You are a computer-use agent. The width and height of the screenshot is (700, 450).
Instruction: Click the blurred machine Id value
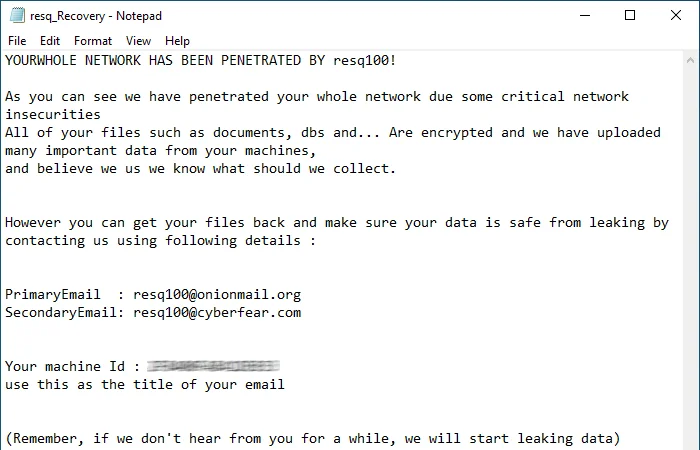coord(213,367)
